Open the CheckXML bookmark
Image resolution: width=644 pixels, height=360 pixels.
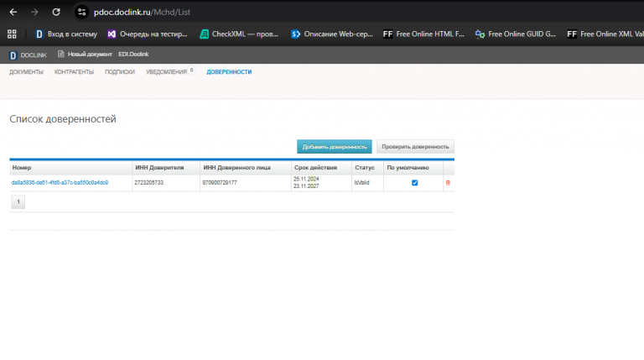[239, 34]
